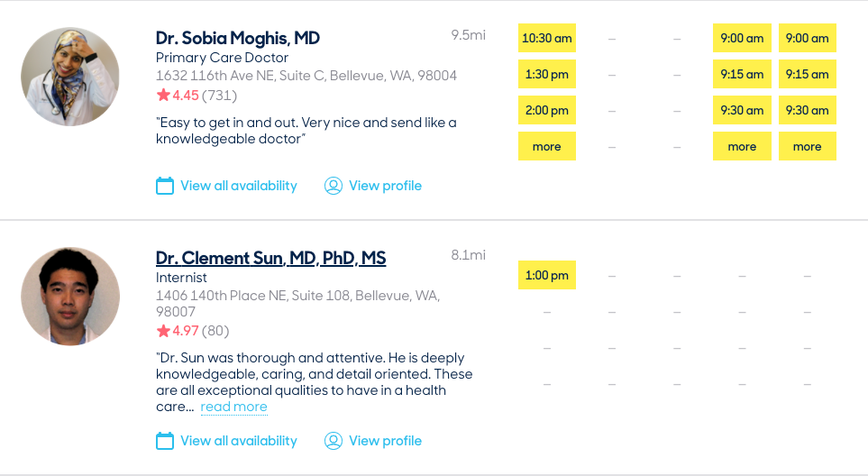The image size is (868, 476).
Task: Open View profile link for Dr. Sun
Action: (x=385, y=441)
